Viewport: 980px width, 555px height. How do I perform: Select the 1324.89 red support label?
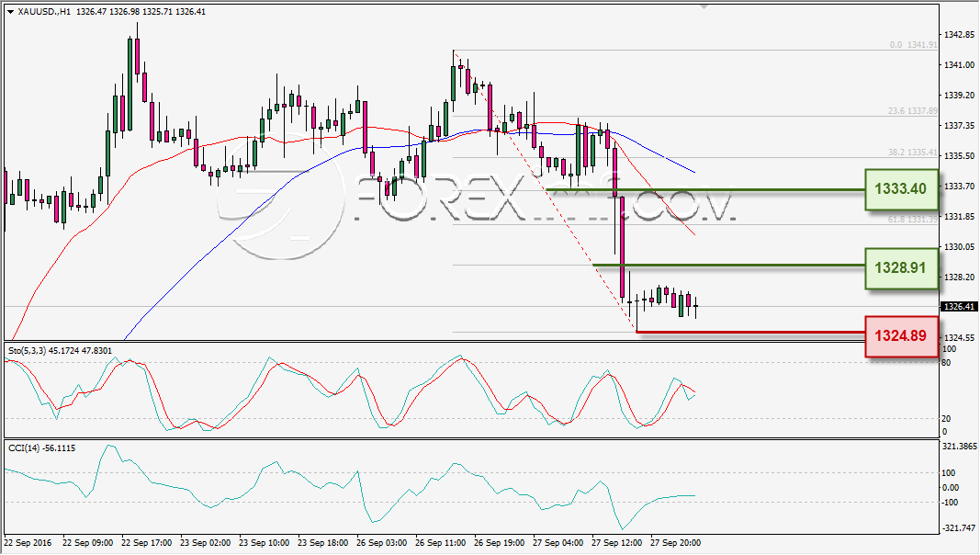pyautogui.click(x=901, y=336)
